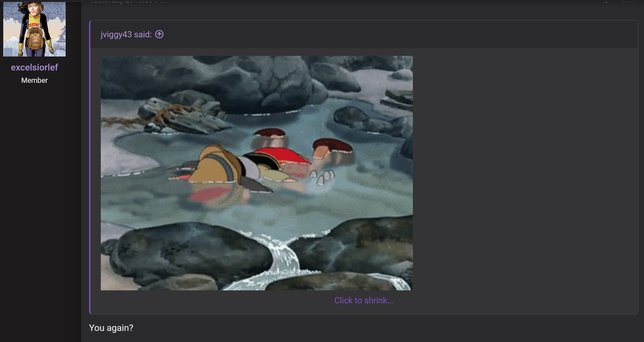644x342 pixels.
Task: Click the 'Member' user title text
Action: tap(34, 80)
